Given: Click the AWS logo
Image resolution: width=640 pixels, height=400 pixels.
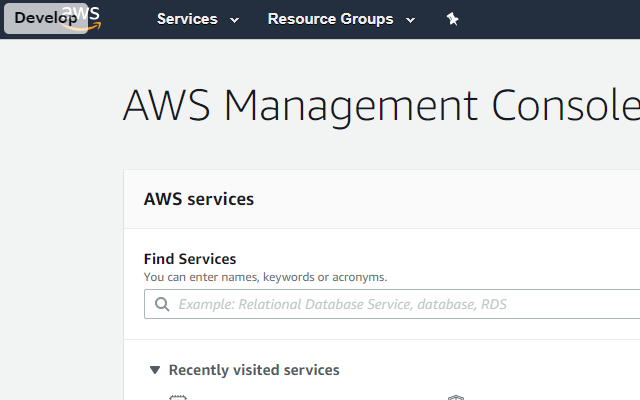Looking at the screenshot, I should pos(81,18).
